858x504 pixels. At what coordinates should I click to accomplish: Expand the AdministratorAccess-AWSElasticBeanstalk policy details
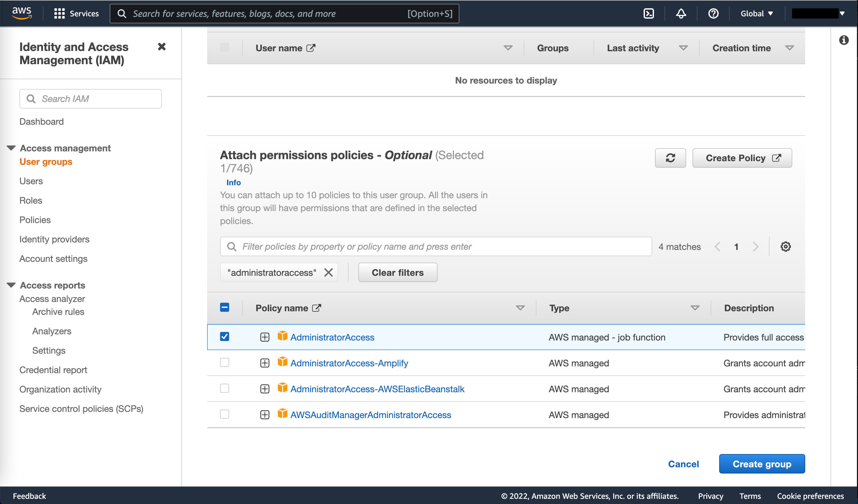click(265, 389)
